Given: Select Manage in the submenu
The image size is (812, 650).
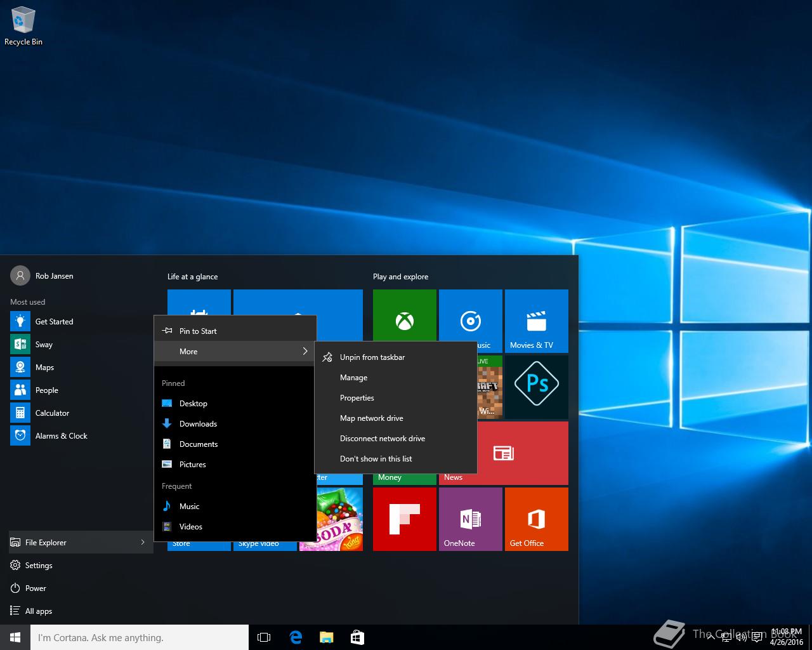Looking at the screenshot, I should point(395,378).
